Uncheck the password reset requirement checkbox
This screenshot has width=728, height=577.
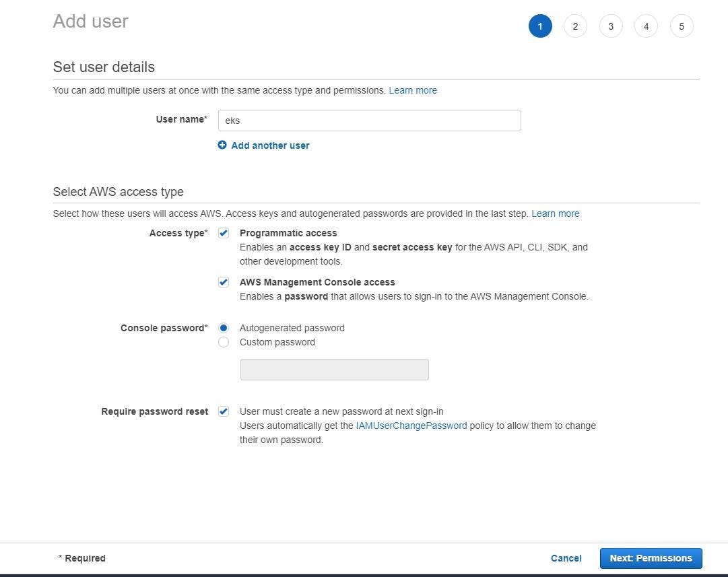coord(223,411)
